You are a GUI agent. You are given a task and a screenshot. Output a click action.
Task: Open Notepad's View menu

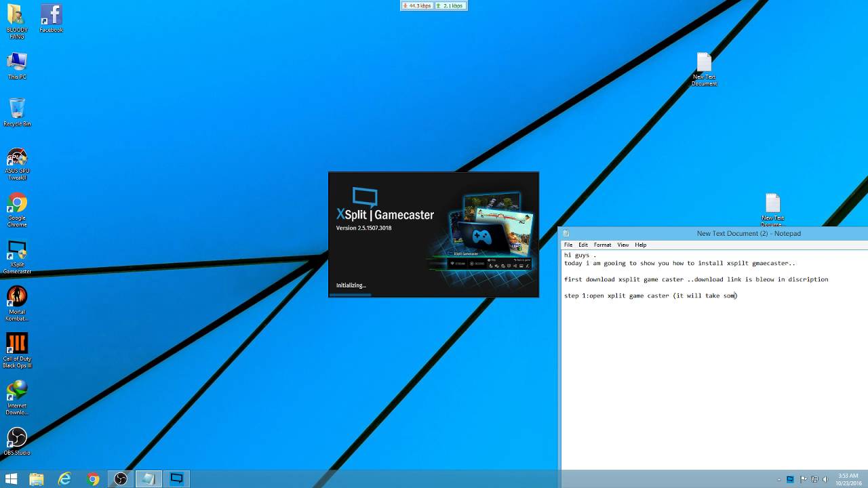623,245
